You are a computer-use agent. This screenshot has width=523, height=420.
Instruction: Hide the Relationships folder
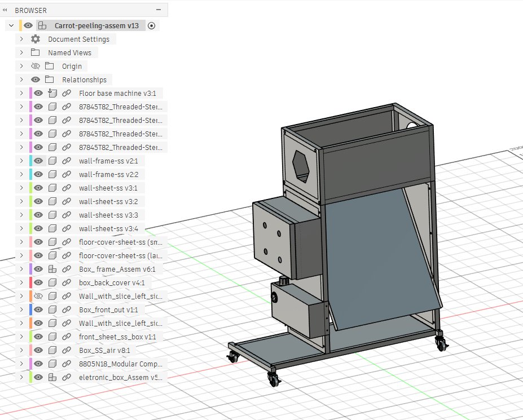click(x=36, y=79)
